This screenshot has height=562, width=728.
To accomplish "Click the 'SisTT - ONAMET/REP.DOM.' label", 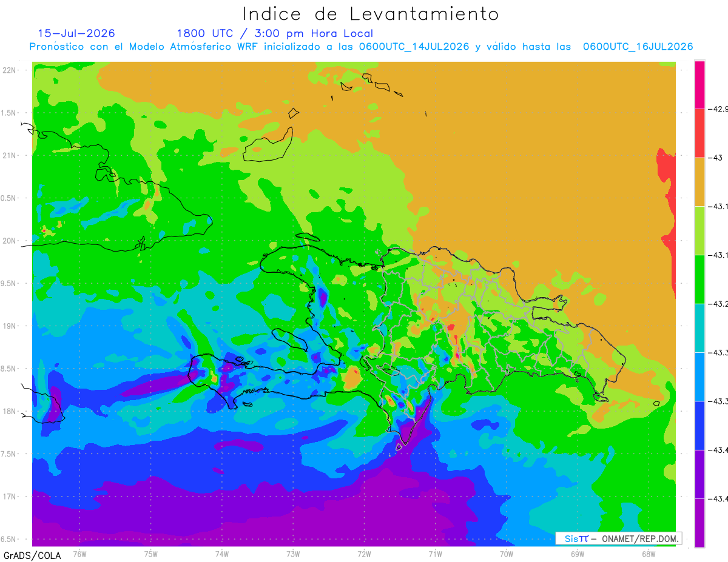I will pos(618,538).
